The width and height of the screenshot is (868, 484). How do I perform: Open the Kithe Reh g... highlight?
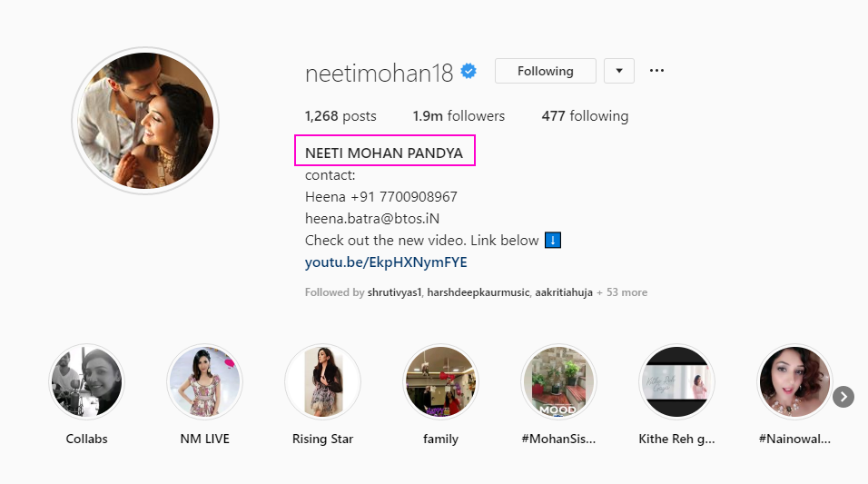676,382
